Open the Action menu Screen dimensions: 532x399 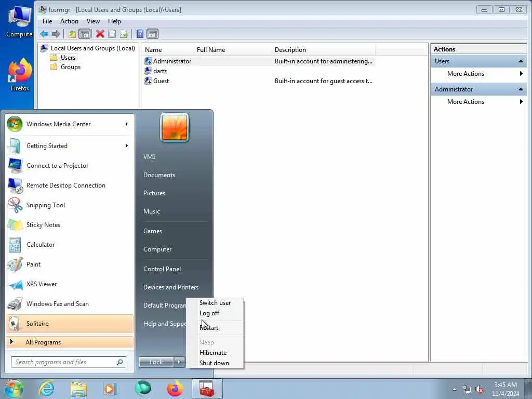pos(69,21)
